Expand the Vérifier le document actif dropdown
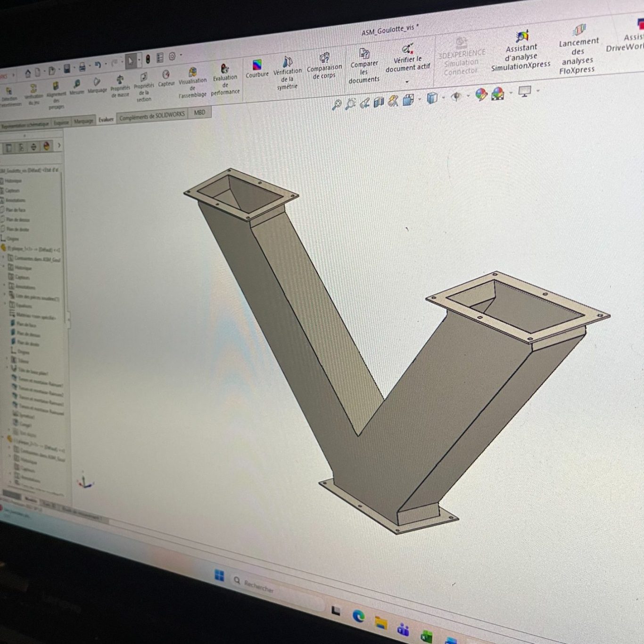 click(407, 82)
